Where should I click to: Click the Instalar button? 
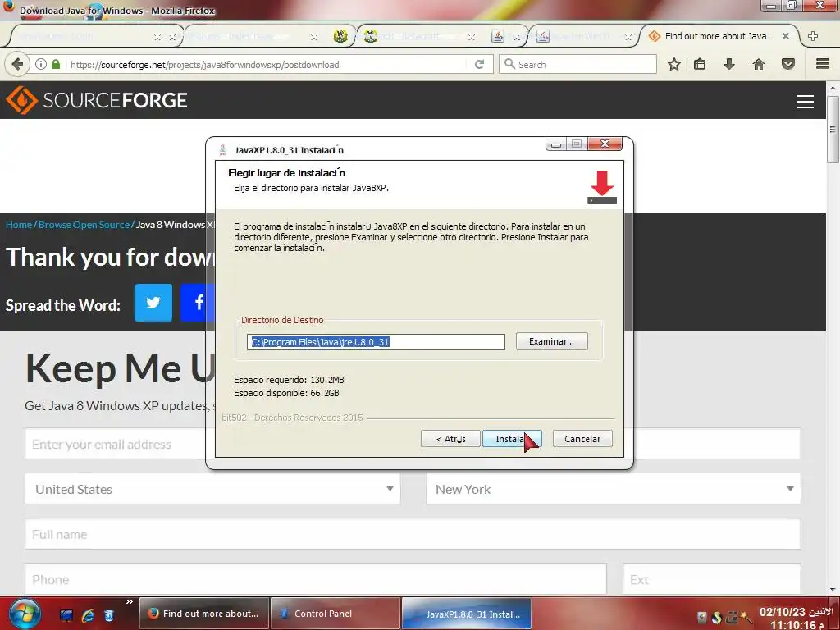click(x=512, y=439)
